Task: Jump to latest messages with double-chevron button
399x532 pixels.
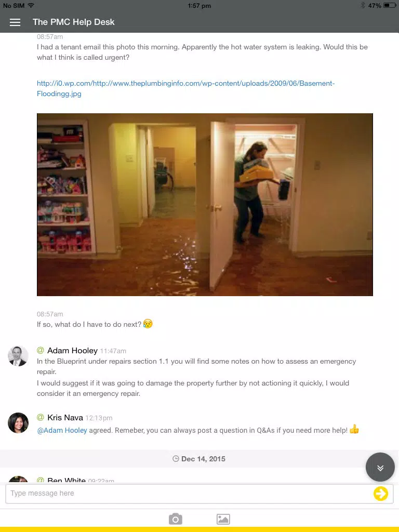Action: (380, 467)
